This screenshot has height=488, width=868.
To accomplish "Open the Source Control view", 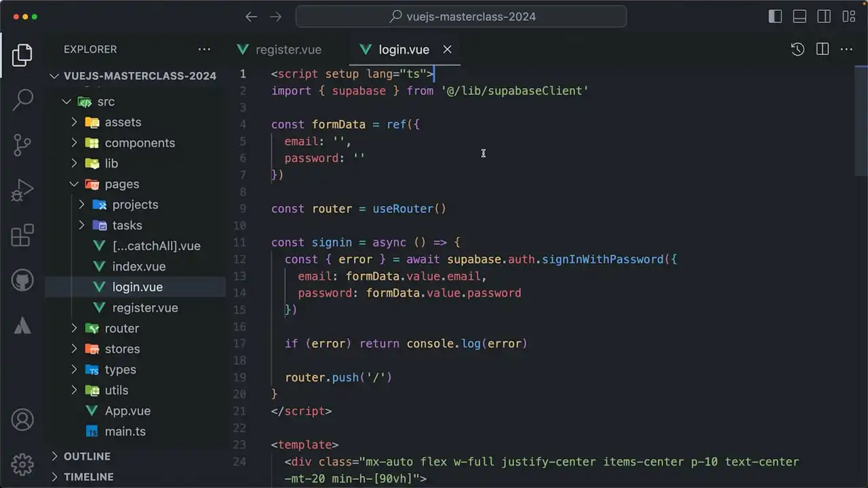I will pyautogui.click(x=22, y=145).
